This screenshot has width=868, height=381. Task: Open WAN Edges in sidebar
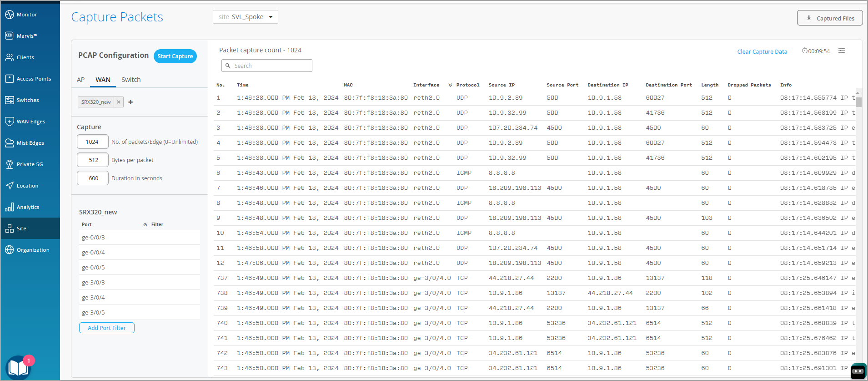pos(30,122)
